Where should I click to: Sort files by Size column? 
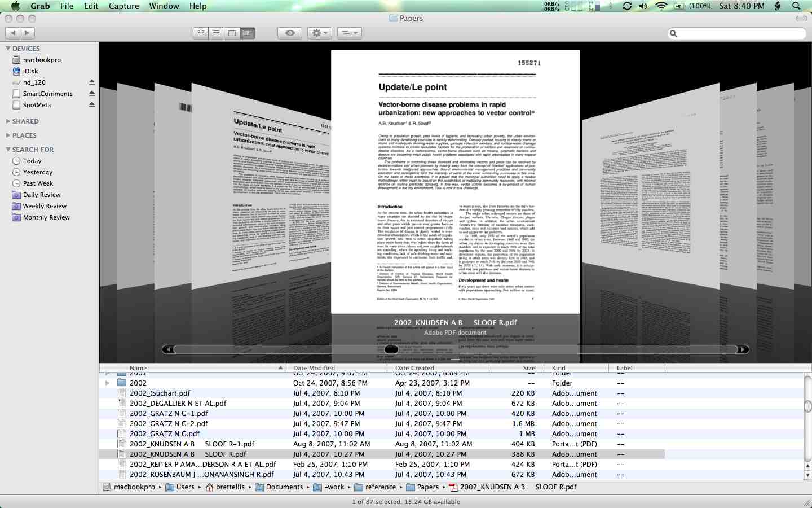[517, 368]
